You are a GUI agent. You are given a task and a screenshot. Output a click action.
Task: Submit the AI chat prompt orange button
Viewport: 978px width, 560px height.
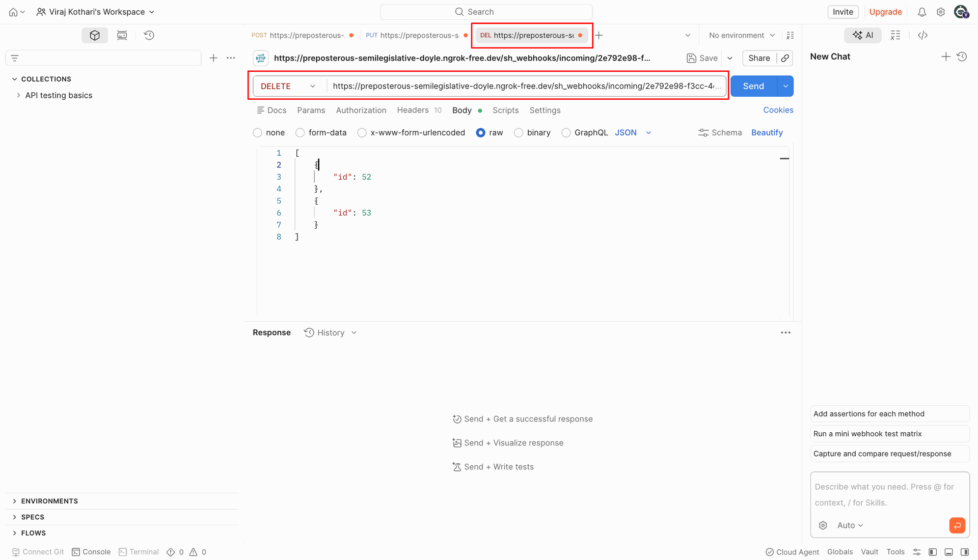pos(957,525)
